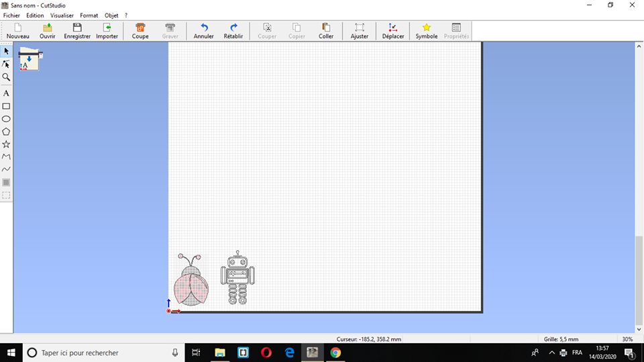Redo with the Rétablir arrow

(233, 31)
